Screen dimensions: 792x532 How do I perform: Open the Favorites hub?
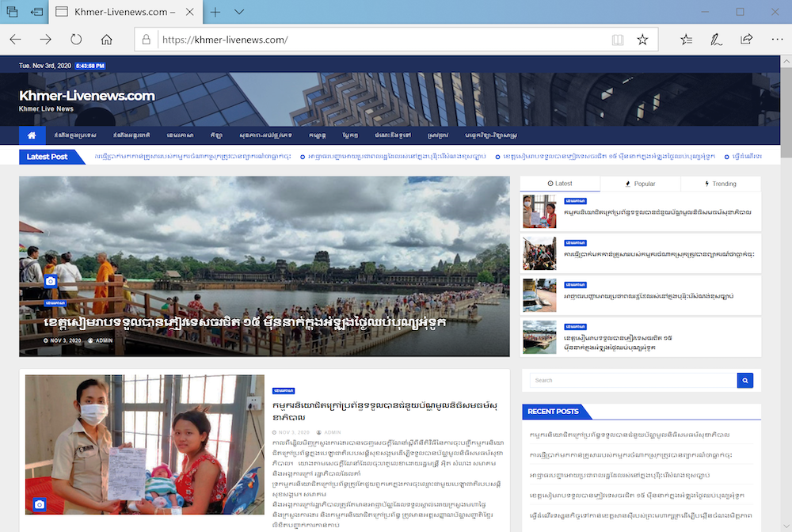pyautogui.click(x=686, y=40)
